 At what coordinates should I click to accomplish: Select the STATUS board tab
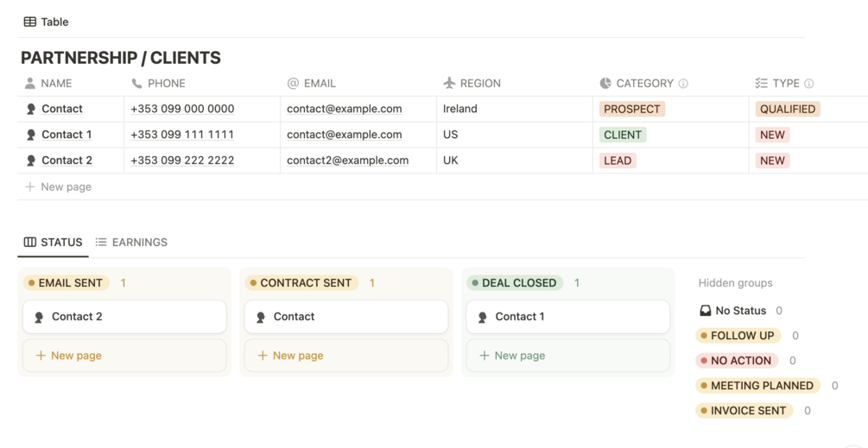[x=54, y=243]
